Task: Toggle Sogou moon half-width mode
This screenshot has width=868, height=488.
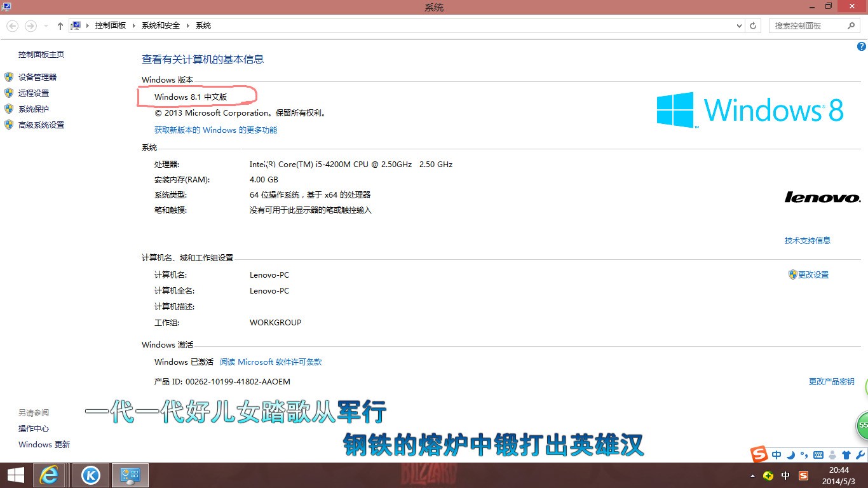Action: pos(790,455)
